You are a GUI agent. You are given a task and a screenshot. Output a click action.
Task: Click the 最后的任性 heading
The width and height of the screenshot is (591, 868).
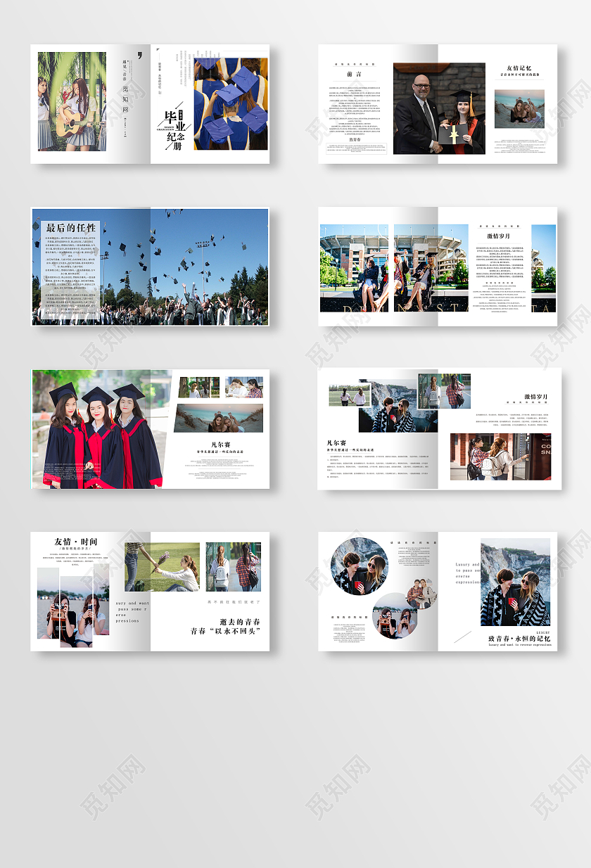pyautogui.click(x=70, y=228)
